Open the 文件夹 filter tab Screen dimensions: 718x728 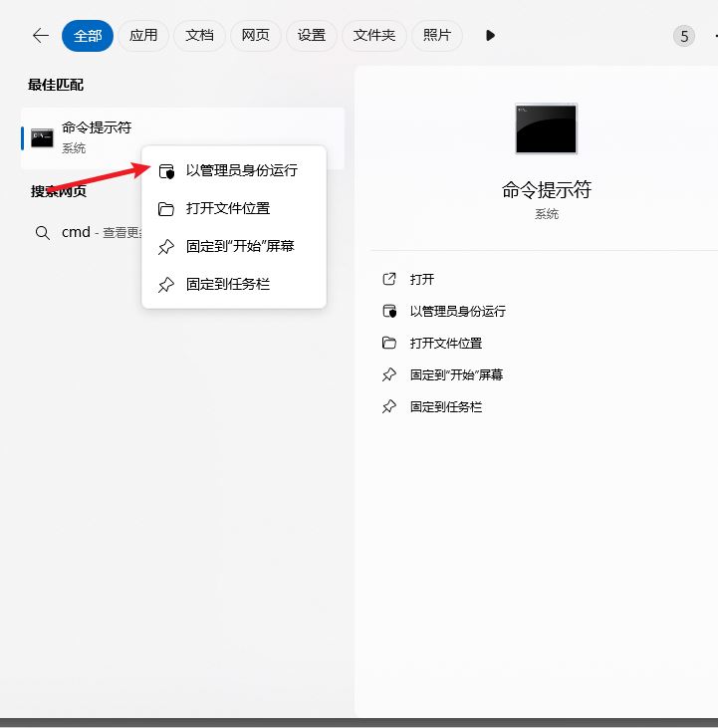pyautogui.click(x=374, y=36)
